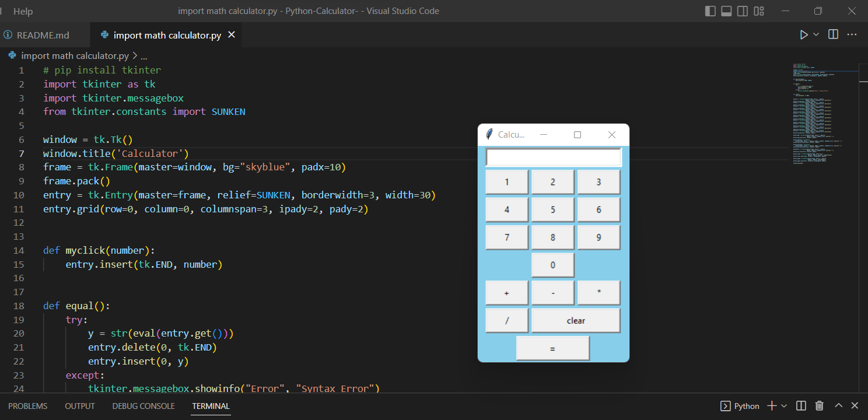This screenshot has width=868, height=420.
Task: Maximize the panel with up chevron
Action: click(x=838, y=406)
